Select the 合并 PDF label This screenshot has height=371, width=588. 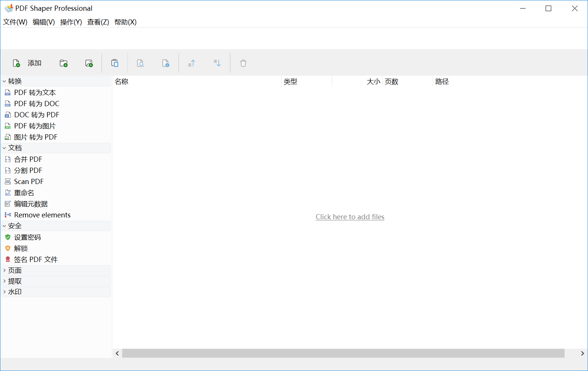pyautogui.click(x=28, y=159)
